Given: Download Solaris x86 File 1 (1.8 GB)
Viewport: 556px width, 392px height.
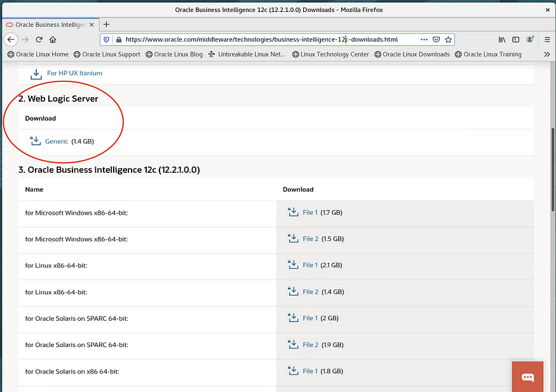Looking at the screenshot, I should [310, 371].
